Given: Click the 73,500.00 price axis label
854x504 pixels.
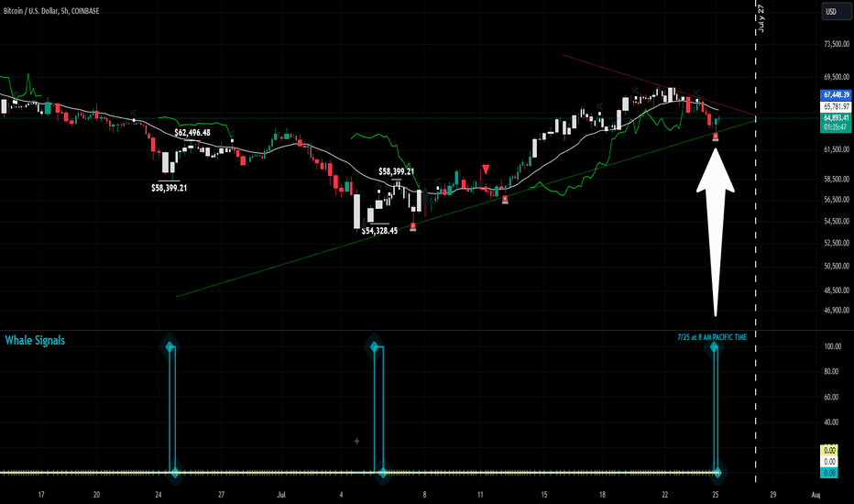Looking at the screenshot, I should pos(837,44).
